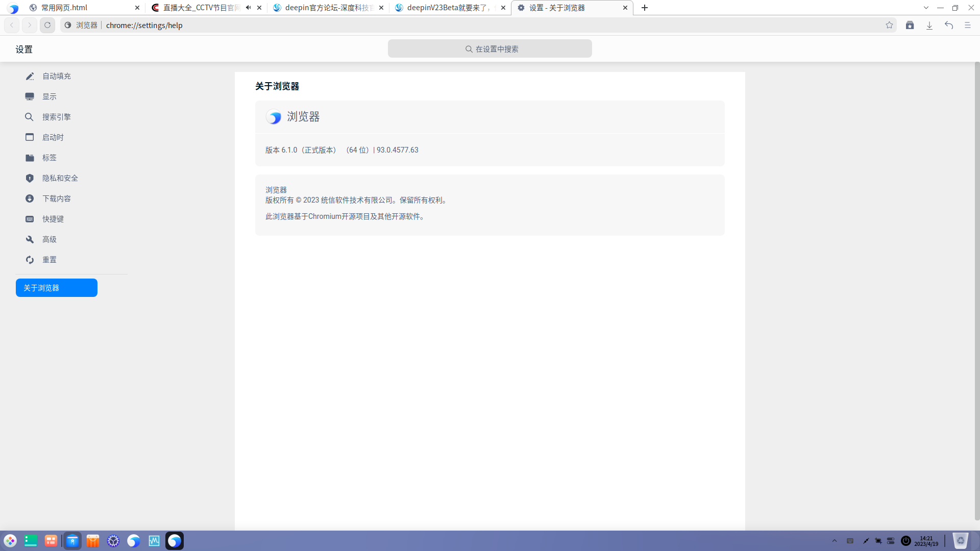Mute audio on the 直播大全 tab
The height and width of the screenshot is (551, 980).
coord(249,8)
